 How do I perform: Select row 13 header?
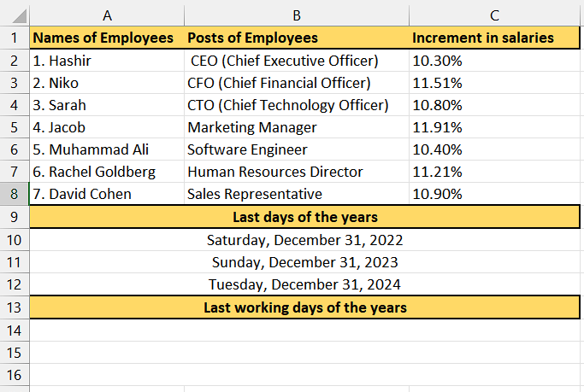coord(15,307)
